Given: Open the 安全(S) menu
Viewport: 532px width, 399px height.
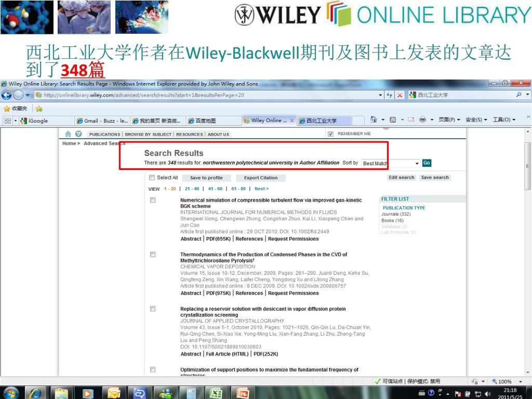Looking at the screenshot, I should (476, 119).
